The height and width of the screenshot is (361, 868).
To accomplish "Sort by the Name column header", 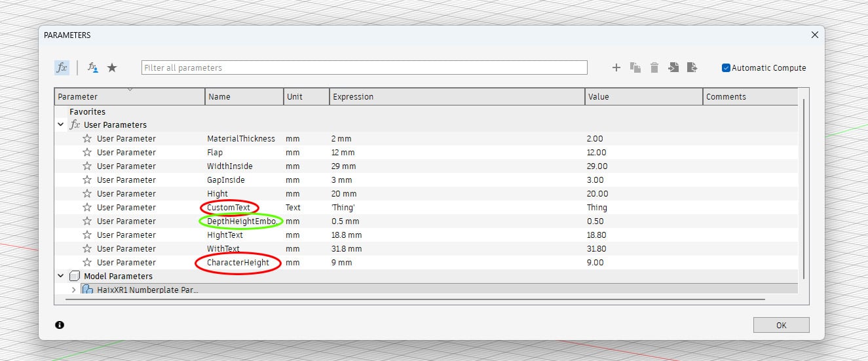I will click(x=244, y=96).
